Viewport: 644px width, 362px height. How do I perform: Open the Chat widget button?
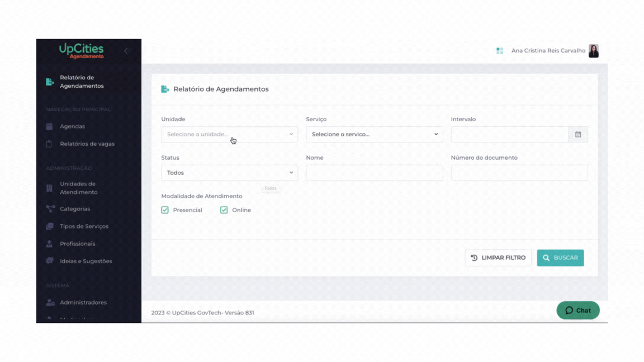click(x=578, y=310)
